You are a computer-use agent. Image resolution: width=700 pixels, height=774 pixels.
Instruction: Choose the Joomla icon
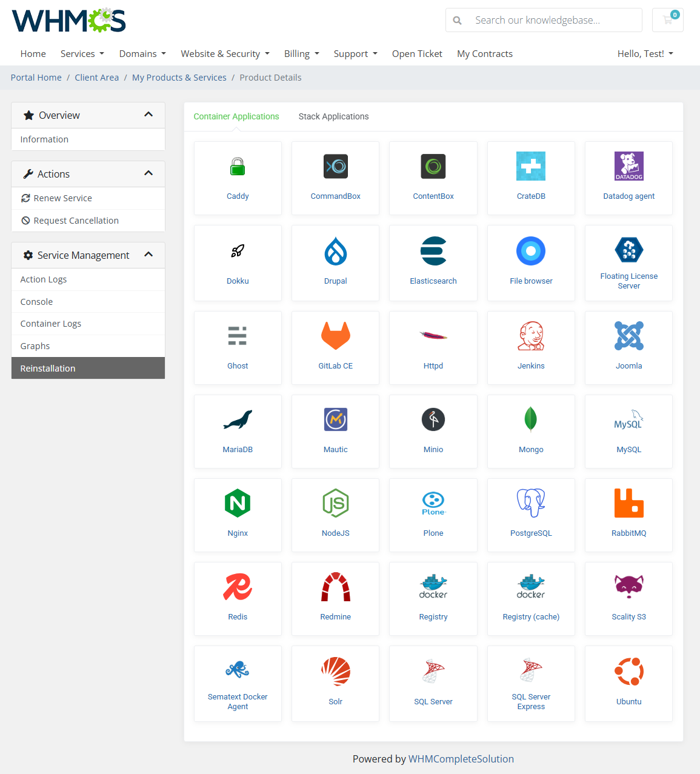click(x=629, y=336)
